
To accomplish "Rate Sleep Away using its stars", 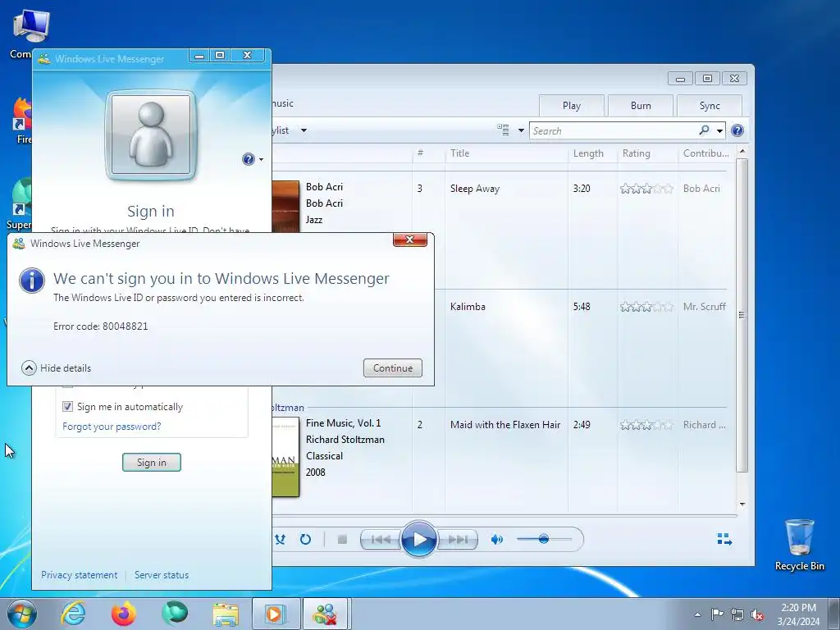I will [646, 189].
